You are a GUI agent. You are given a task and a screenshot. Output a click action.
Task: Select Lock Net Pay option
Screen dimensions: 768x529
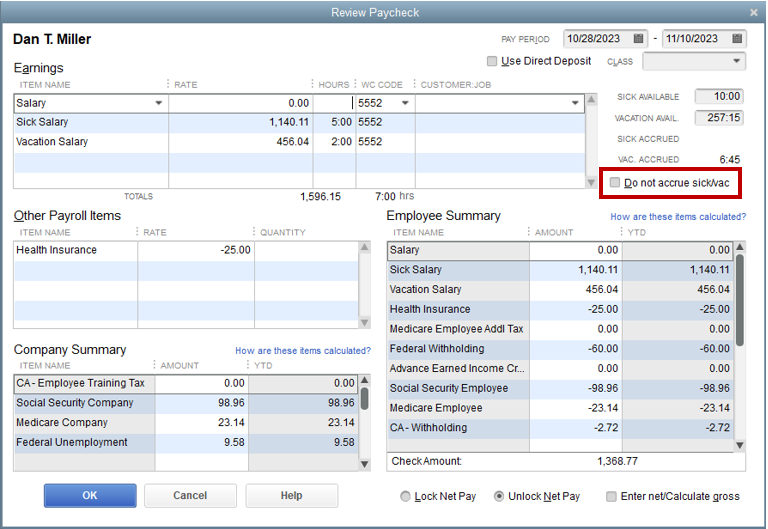[406, 497]
